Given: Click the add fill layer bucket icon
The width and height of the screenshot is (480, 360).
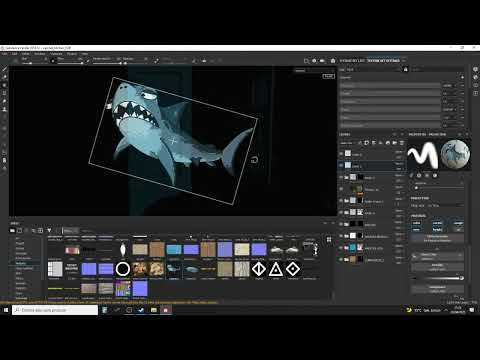Looking at the screenshot, I should pyautogui.click(x=387, y=143).
